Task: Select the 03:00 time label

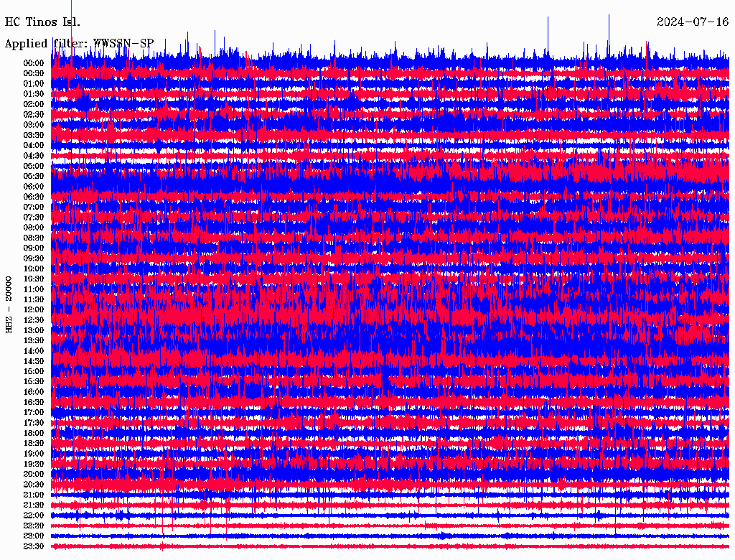Action: click(x=34, y=125)
